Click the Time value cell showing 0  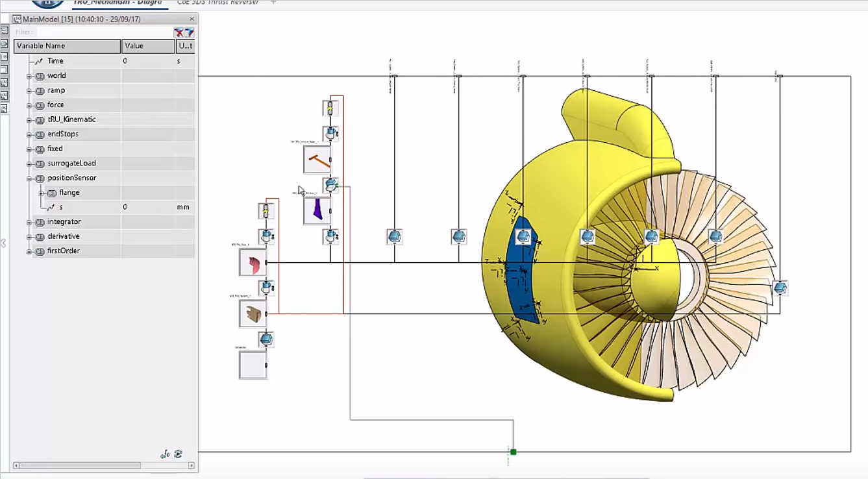coord(148,61)
